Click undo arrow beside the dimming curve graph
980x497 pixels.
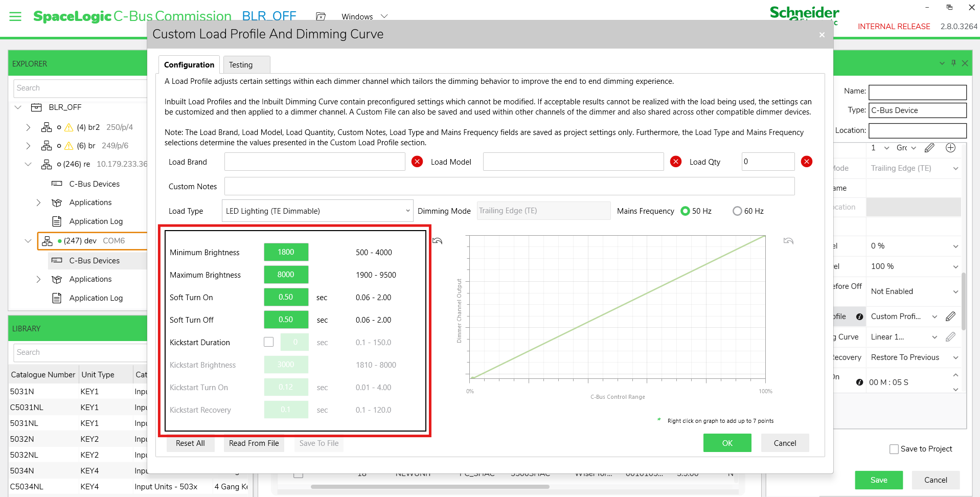pos(788,241)
